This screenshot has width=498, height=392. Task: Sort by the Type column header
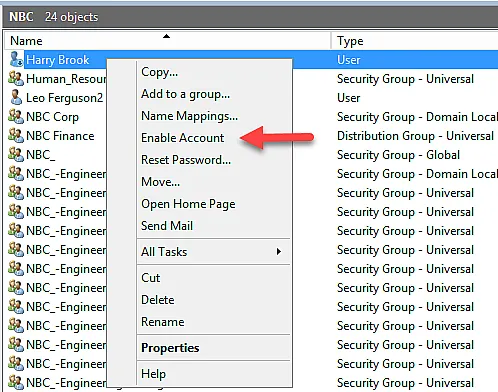tap(415, 41)
